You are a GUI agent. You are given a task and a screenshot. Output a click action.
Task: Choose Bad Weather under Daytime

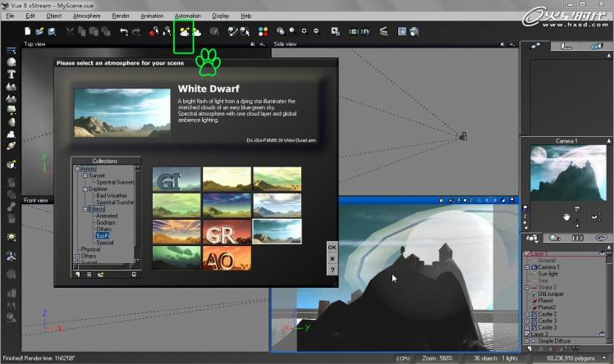click(112, 195)
